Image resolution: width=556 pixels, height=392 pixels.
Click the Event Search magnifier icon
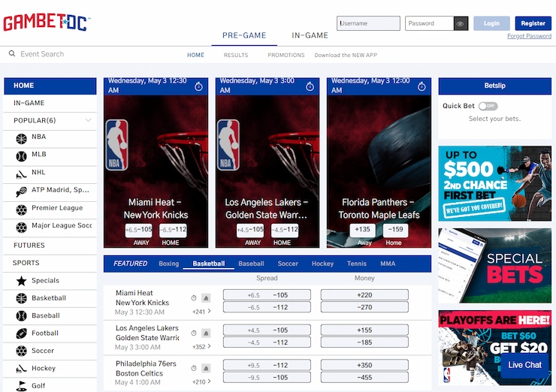pos(12,53)
